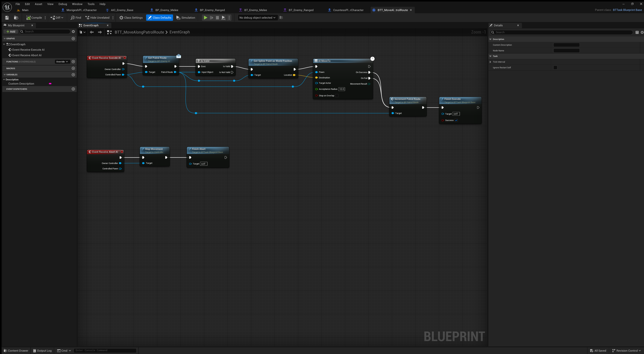This screenshot has width=644, height=354.
Task: Click the Custom Description variable color pill
Action: tap(50, 84)
